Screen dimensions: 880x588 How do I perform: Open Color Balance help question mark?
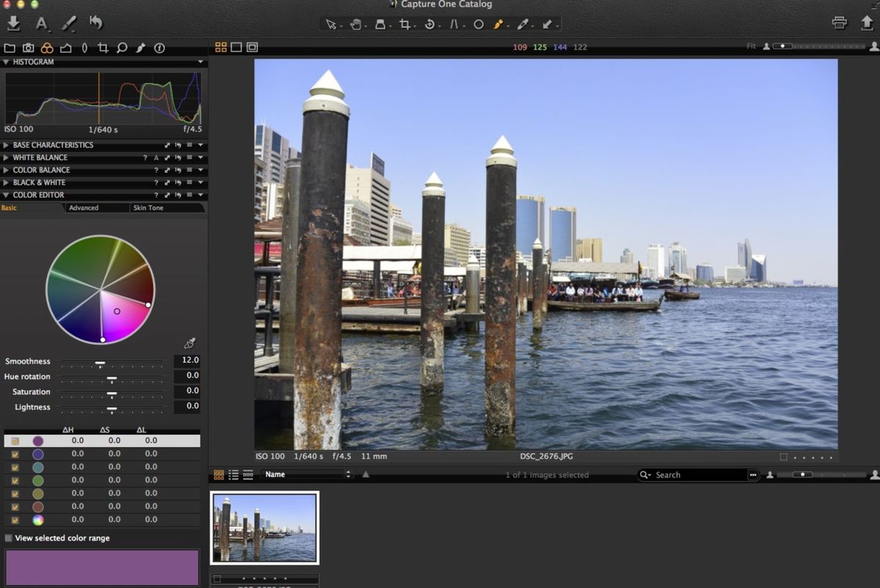[x=156, y=170]
